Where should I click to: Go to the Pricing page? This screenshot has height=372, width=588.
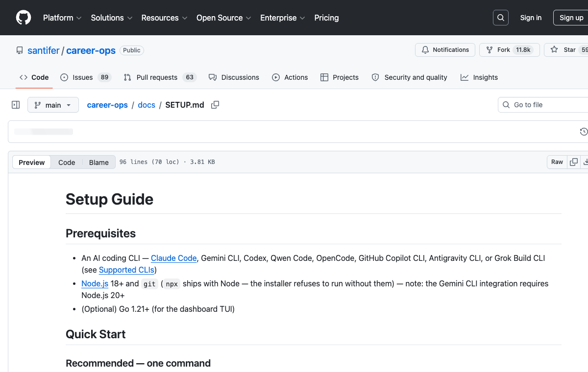(326, 18)
